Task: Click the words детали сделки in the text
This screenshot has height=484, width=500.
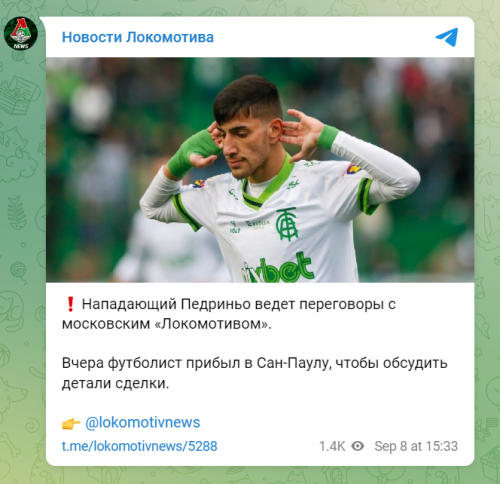Action: click(115, 383)
